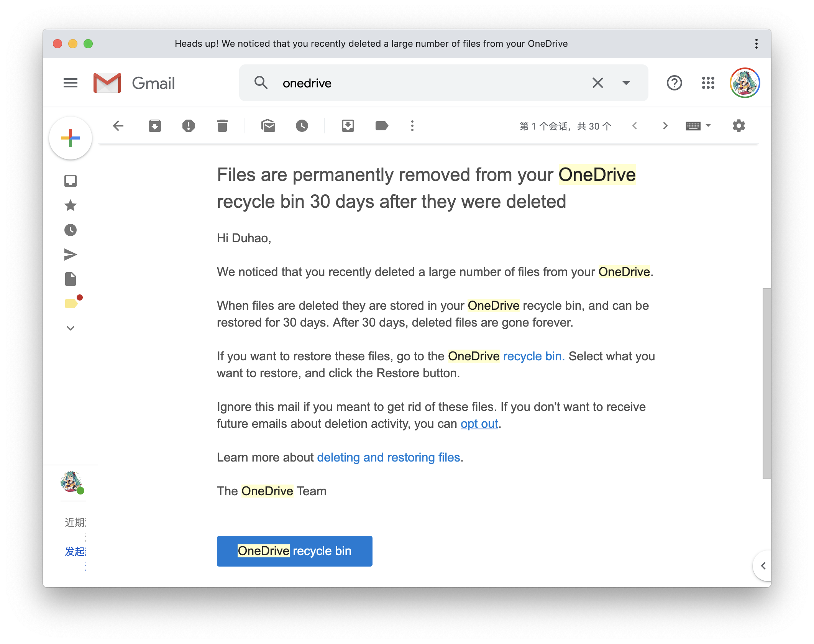814x644 pixels.
Task: Open the recycle bin inline link
Action: (533, 356)
